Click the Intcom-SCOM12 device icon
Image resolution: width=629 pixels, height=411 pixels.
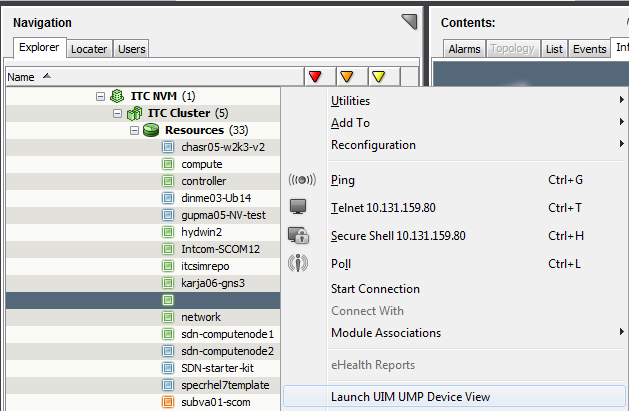168,249
